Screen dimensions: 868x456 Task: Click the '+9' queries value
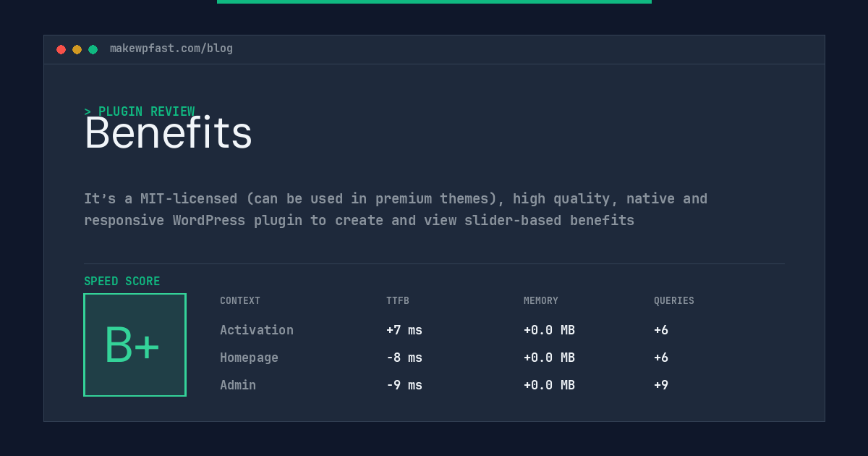tap(661, 385)
